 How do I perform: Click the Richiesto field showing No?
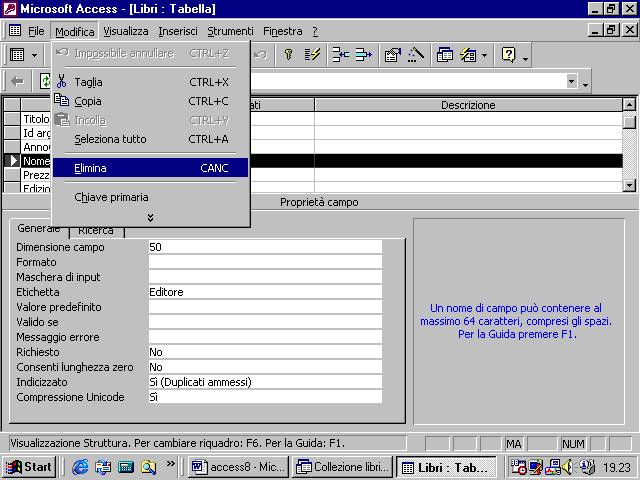click(265, 352)
